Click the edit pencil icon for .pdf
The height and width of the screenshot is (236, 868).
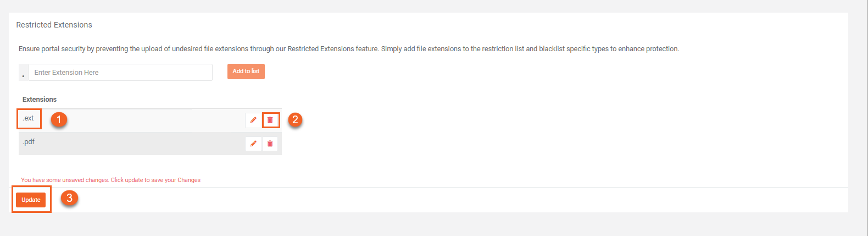coord(253,144)
